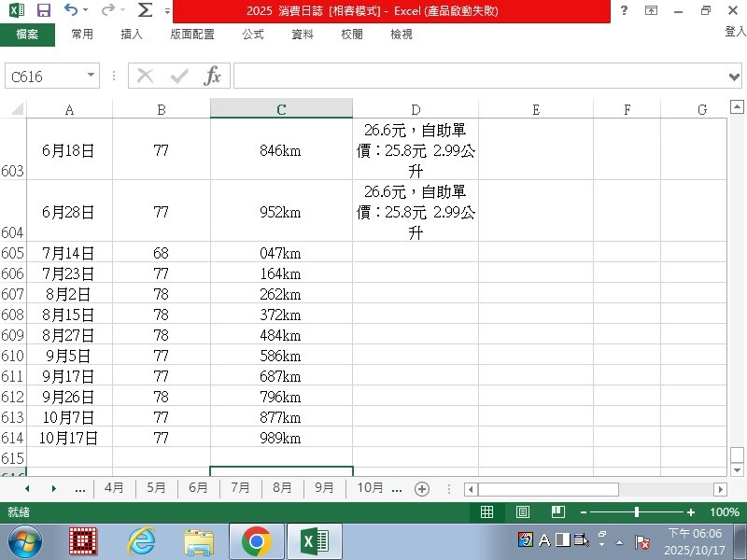Switch to Page Layout view
This screenshot has height=560, width=747.
tap(523, 512)
